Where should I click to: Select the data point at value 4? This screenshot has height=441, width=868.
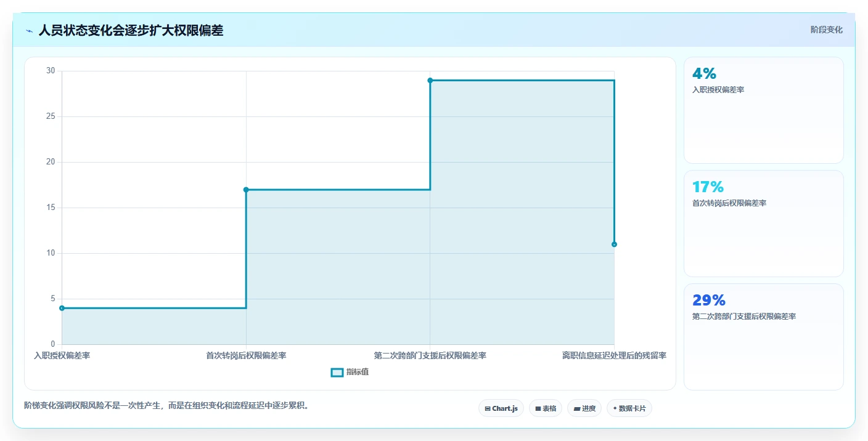pos(62,308)
